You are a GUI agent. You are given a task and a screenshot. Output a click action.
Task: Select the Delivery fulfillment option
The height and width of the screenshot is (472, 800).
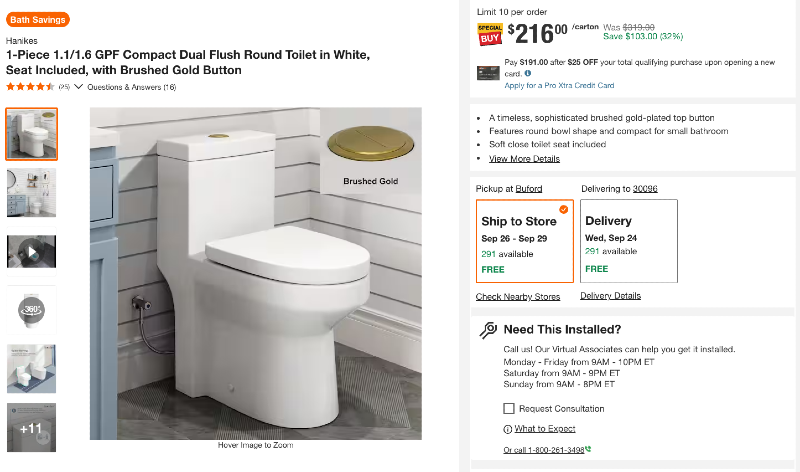click(629, 241)
